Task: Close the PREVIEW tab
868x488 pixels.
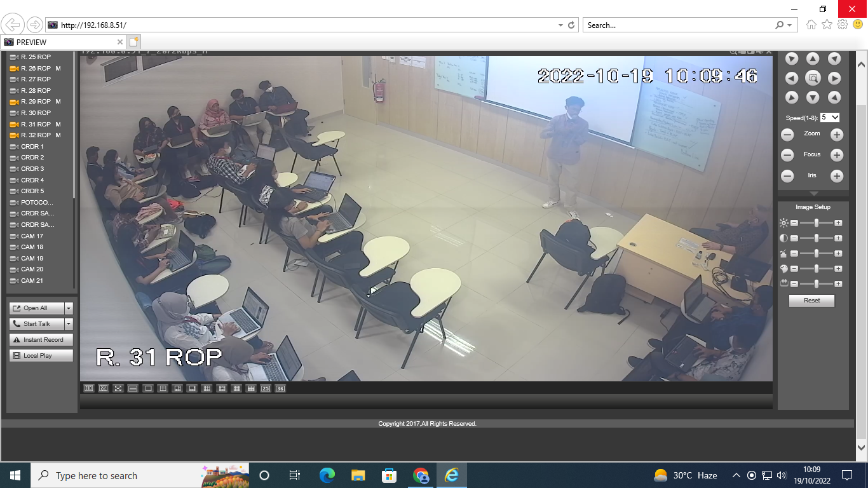Action: tap(119, 43)
